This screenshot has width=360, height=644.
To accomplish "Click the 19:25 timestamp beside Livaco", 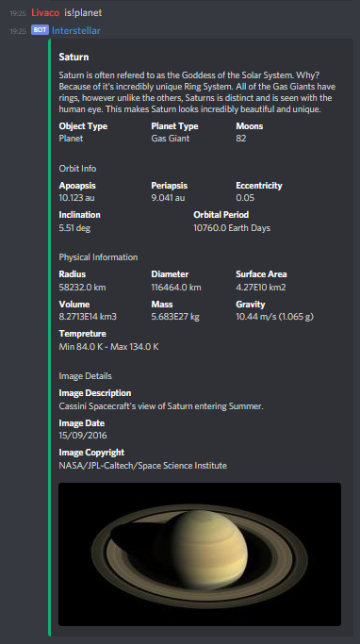I will [18, 13].
